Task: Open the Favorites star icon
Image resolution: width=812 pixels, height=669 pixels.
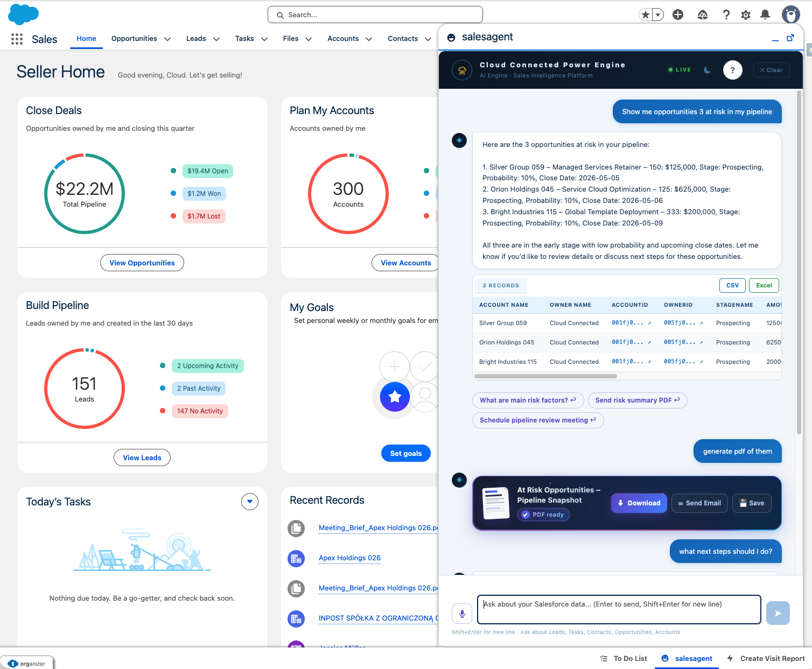Action: [x=645, y=15]
